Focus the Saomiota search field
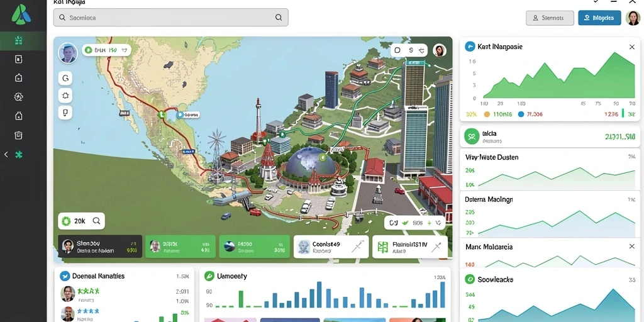The width and height of the screenshot is (644, 322). coord(170,18)
